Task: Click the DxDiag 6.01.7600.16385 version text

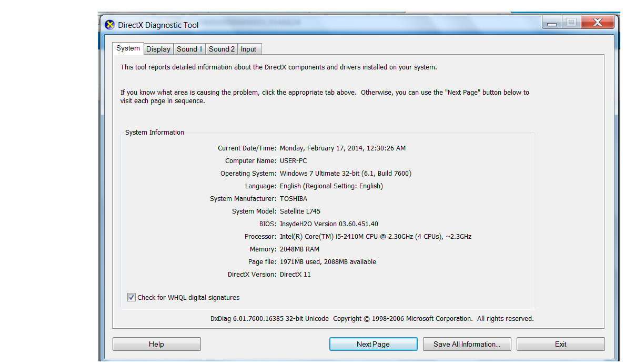Action: click(x=269, y=319)
